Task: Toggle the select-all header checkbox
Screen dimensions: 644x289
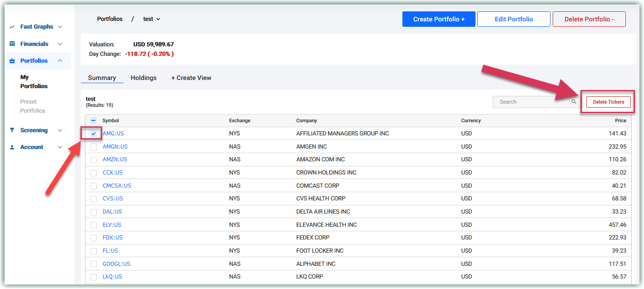Action: click(x=94, y=121)
